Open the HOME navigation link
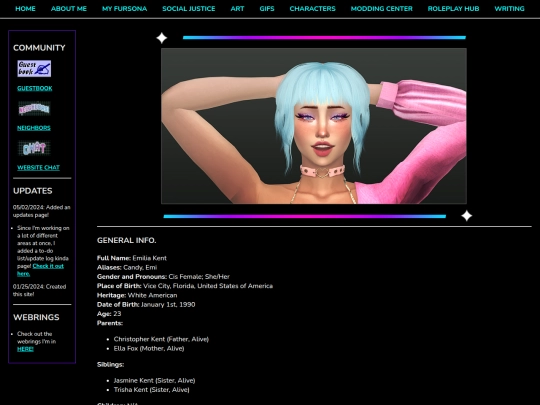The height and width of the screenshot is (405, 540). pos(25,9)
